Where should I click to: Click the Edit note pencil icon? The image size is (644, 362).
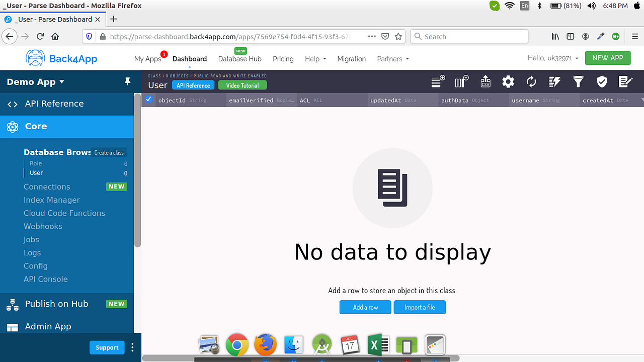(625, 82)
